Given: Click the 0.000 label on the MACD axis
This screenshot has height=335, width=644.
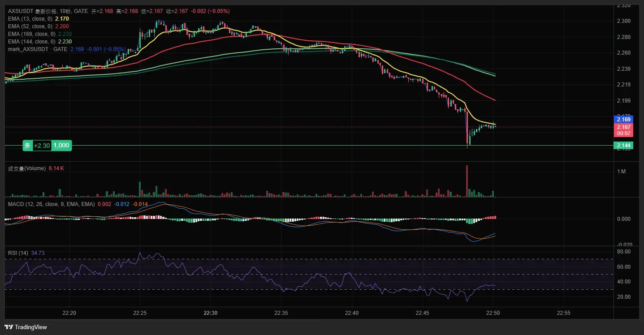Looking at the screenshot, I should [x=624, y=219].
